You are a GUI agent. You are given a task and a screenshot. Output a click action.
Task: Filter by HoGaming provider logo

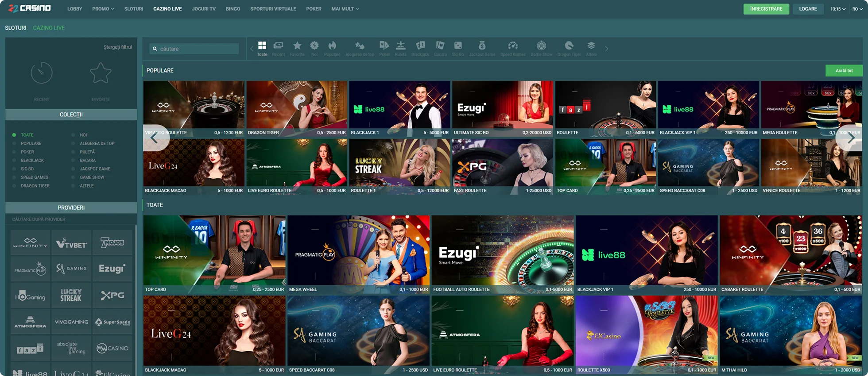coord(30,295)
